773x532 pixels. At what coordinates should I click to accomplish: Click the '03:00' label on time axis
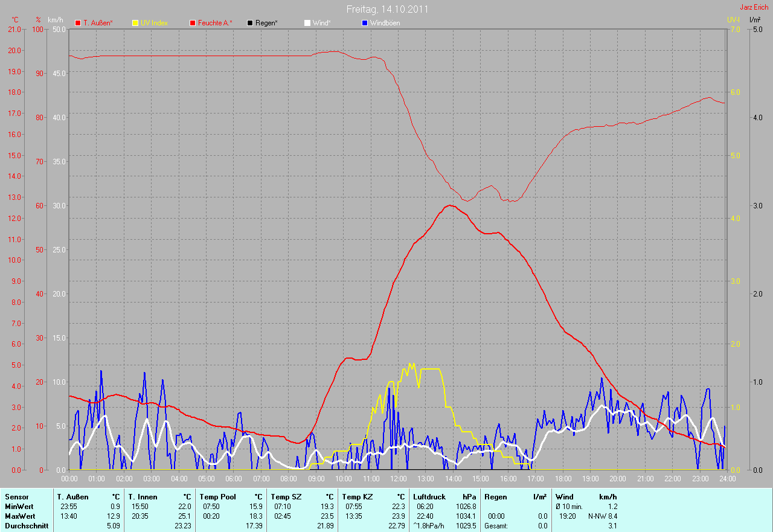(x=152, y=478)
